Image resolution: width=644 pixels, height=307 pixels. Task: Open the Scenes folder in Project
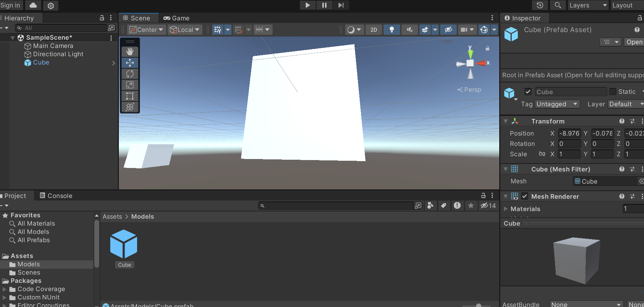point(29,273)
